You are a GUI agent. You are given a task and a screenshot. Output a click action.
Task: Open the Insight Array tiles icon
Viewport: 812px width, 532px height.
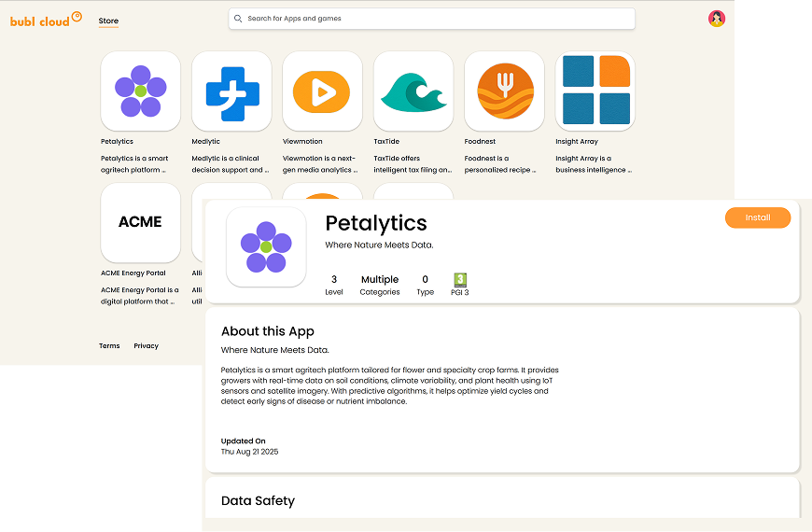(x=595, y=91)
